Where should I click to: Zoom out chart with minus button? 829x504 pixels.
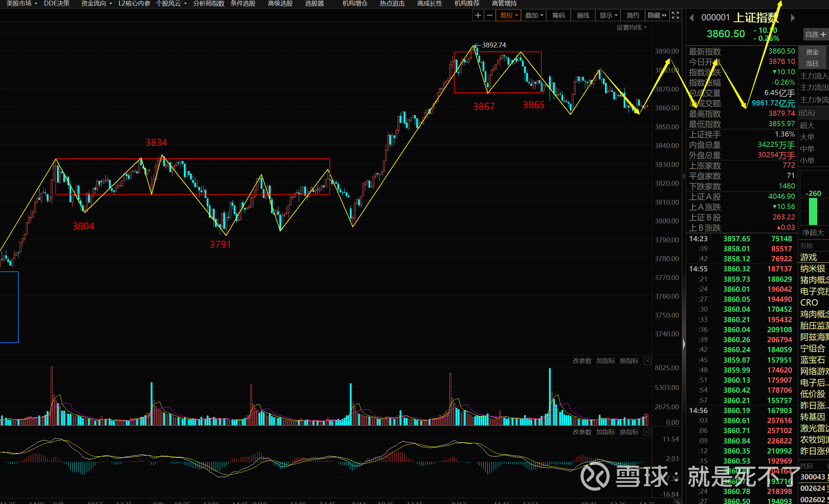pyautogui.click(x=490, y=16)
